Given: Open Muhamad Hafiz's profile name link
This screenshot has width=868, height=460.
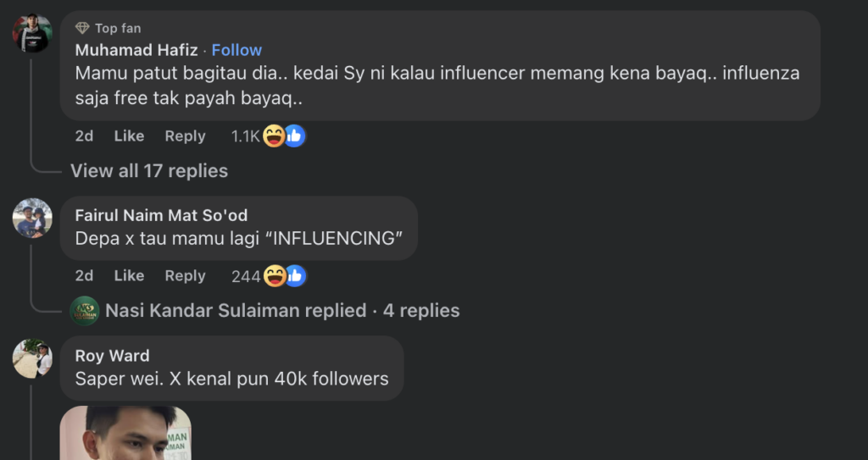Looking at the screenshot, I should (136, 50).
